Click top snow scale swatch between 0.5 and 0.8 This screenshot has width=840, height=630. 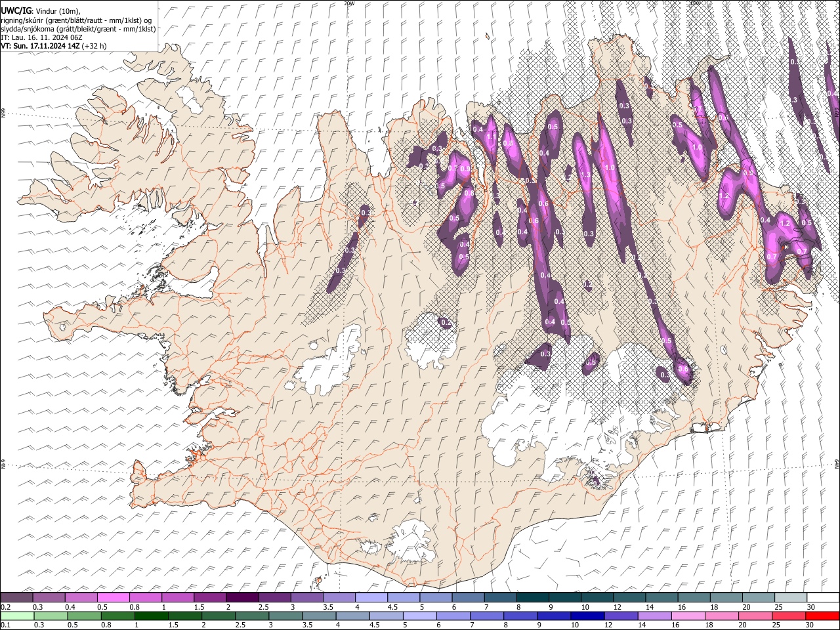114,598
